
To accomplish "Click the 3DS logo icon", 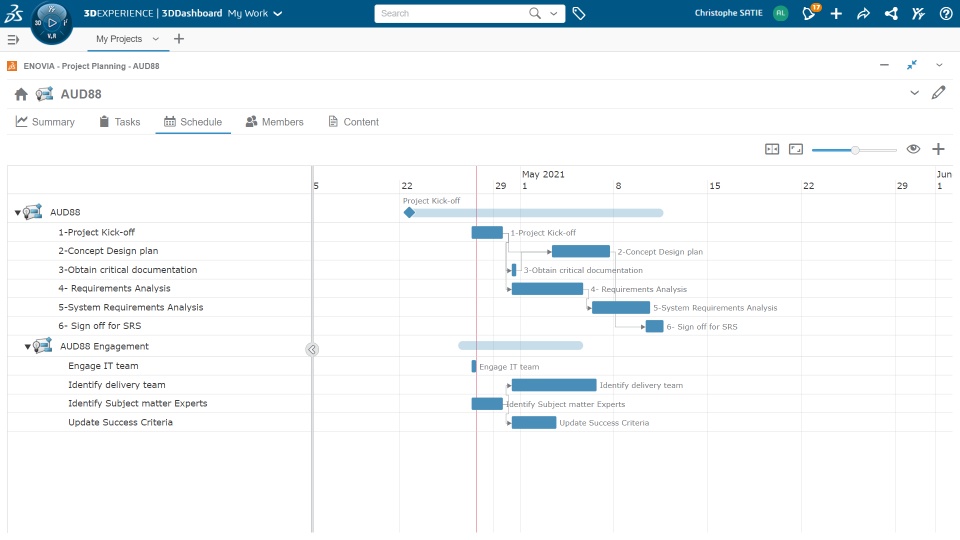I will click(x=13, y=13).
